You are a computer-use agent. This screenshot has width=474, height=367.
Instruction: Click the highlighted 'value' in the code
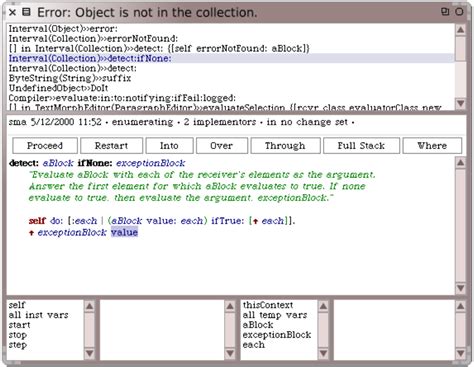(124, 232)
